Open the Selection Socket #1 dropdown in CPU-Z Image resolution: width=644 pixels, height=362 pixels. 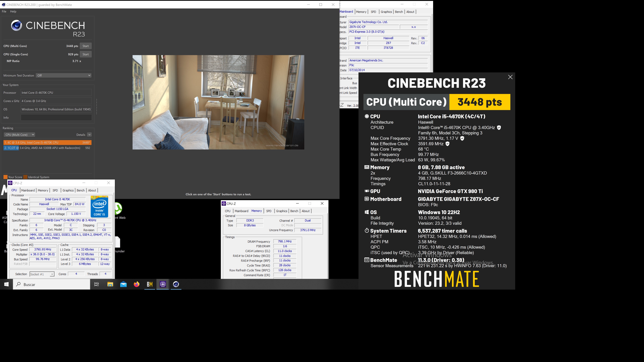point(42,274)
